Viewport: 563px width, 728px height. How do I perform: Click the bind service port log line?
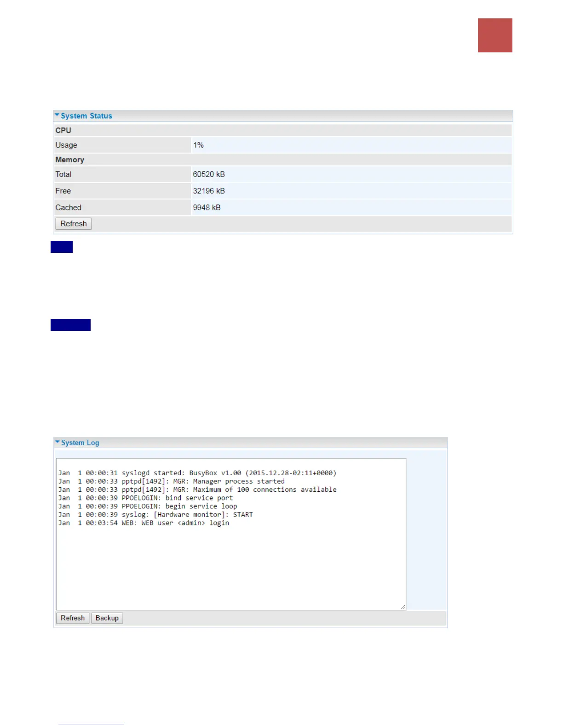click(x=145, y=498)
